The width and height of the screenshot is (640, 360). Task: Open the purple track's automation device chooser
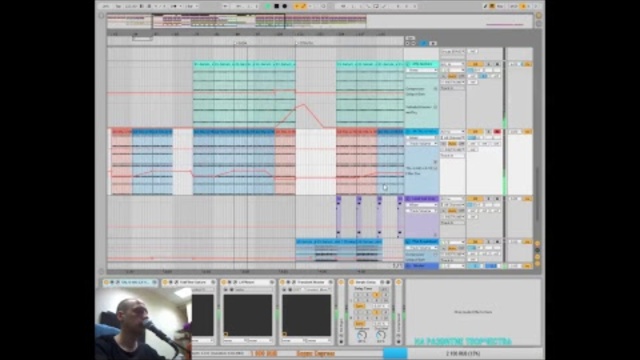point(422,205)
